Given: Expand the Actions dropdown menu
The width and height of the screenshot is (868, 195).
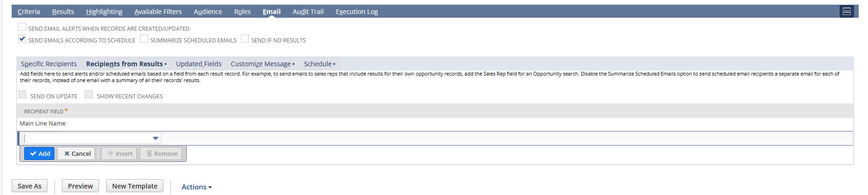Looking at the screenshot, I should pos(196,187).
